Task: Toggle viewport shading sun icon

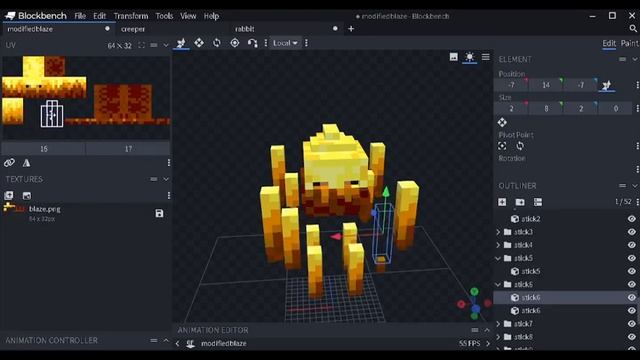Action: pos(469,57)
